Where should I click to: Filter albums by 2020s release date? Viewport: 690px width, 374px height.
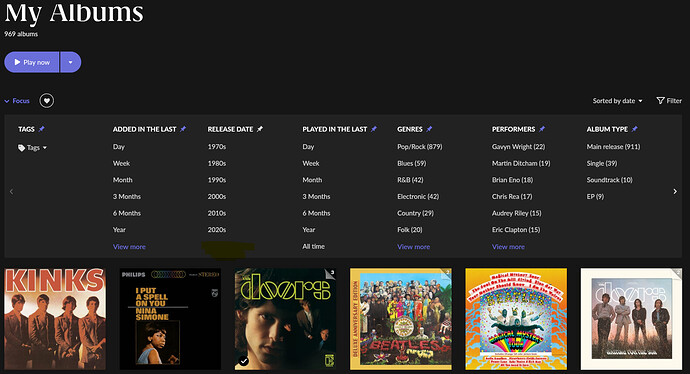(x=217, y=230)
